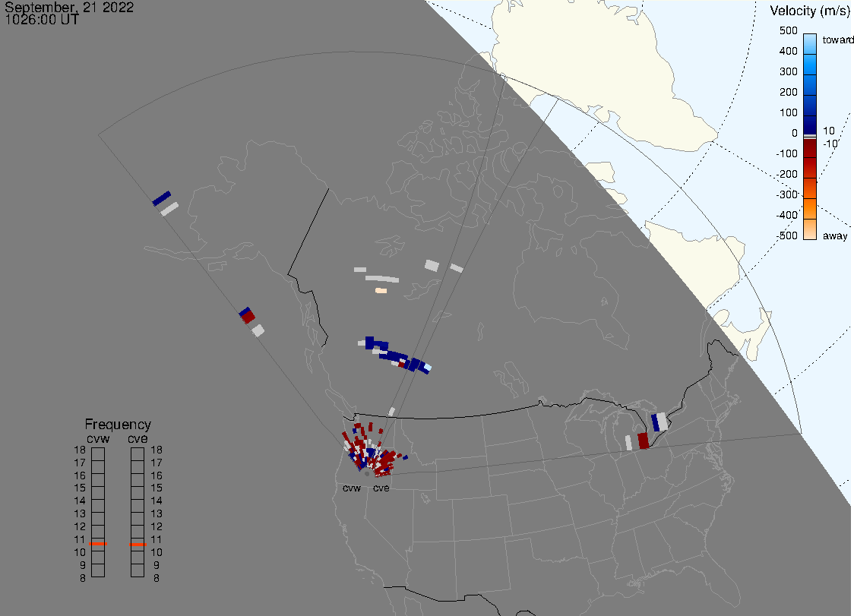Viewport: 854px width, 616px height.
Task: Click the date text 'September, 21 2022'
Action: [x=69, y=8]
